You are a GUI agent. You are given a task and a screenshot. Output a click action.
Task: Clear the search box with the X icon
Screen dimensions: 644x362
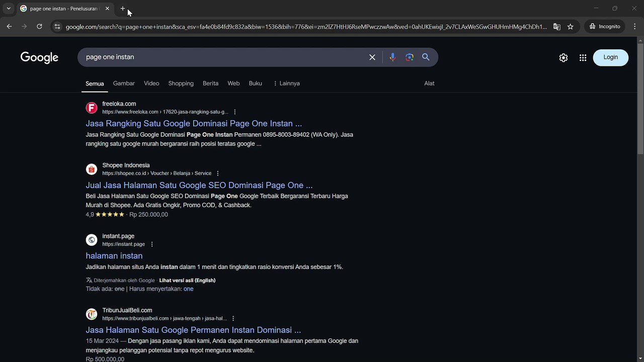coord(372,57)
